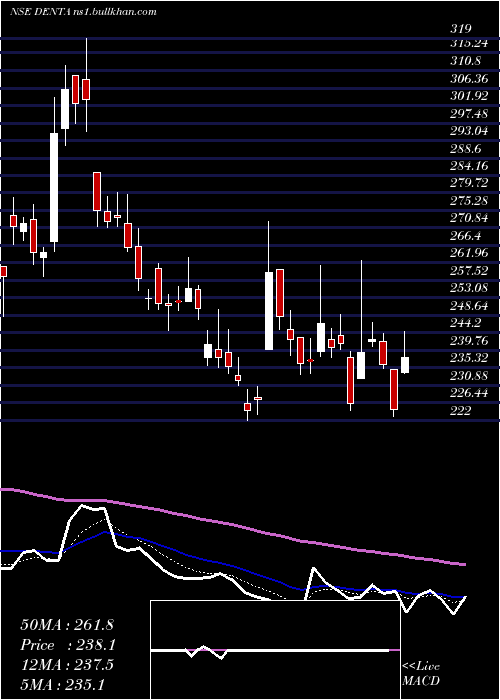Image resolution: width=500 pixels, height=700 pixels.
Task: Click the 239.76 price axis label
Action: tap(469, 341)
